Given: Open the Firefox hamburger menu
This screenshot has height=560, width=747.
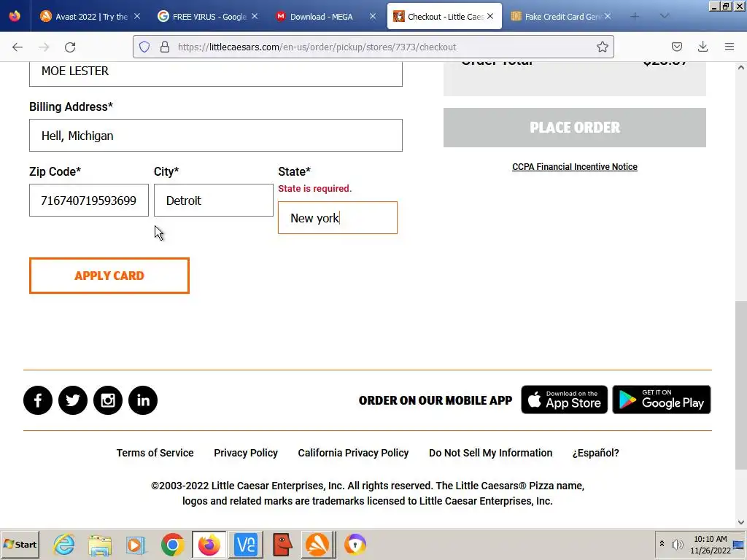Looking at the screenshot, I should [729, 47].
